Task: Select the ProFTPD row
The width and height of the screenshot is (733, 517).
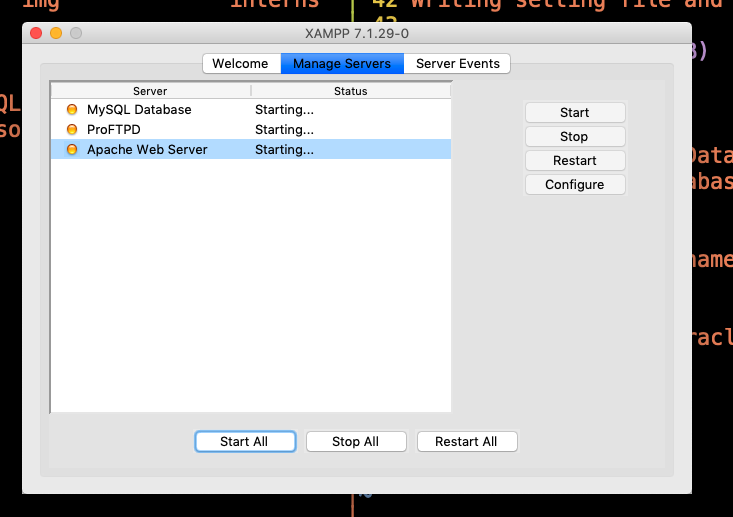Action: point(251,129)
